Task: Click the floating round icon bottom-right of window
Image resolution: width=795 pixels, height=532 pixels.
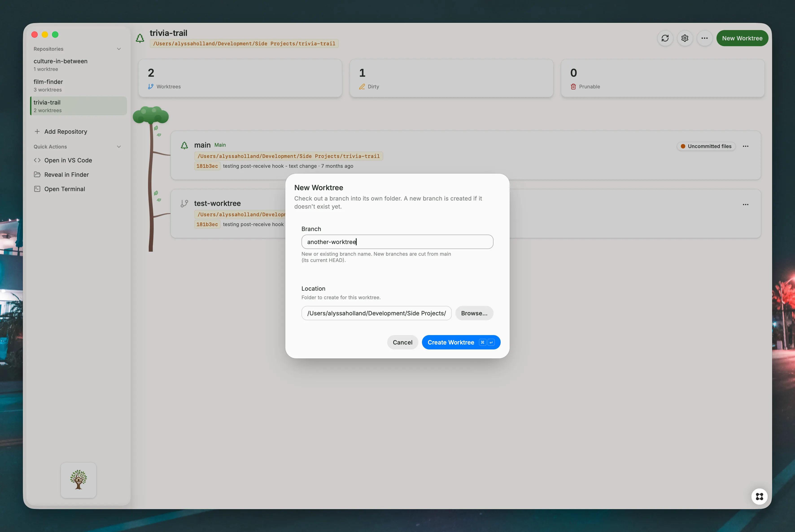Action: tap(759, 496)
